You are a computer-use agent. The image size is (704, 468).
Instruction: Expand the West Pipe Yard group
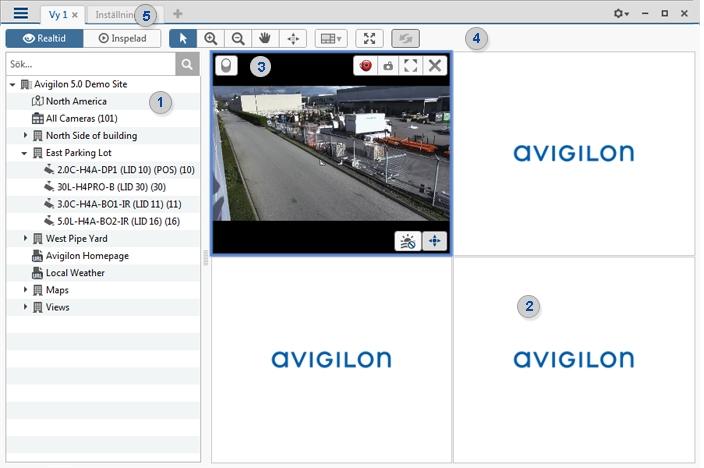(x=25, y=238)
